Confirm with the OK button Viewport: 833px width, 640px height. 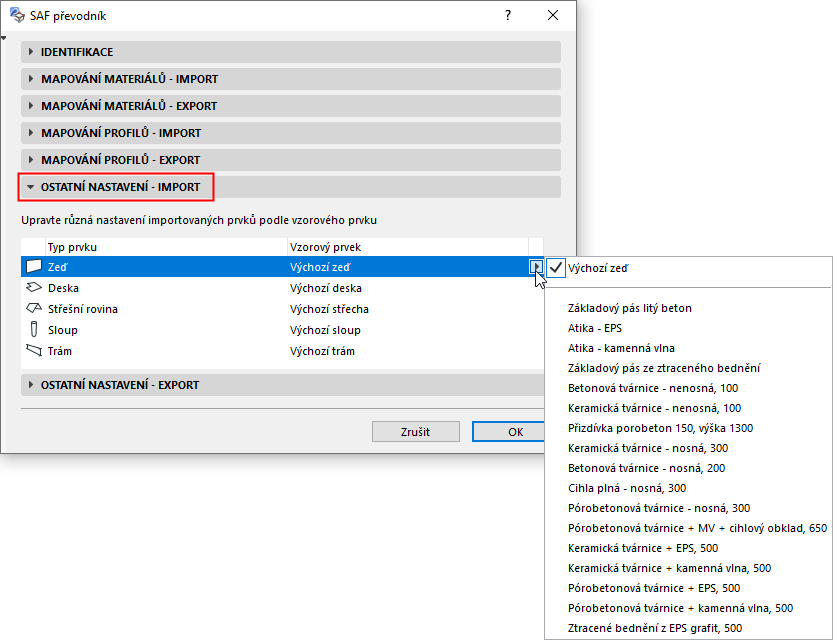(508, 432)
